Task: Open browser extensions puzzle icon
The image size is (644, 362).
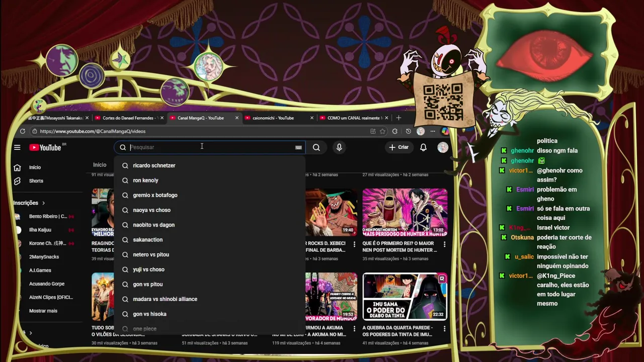Action: point(395,131)
